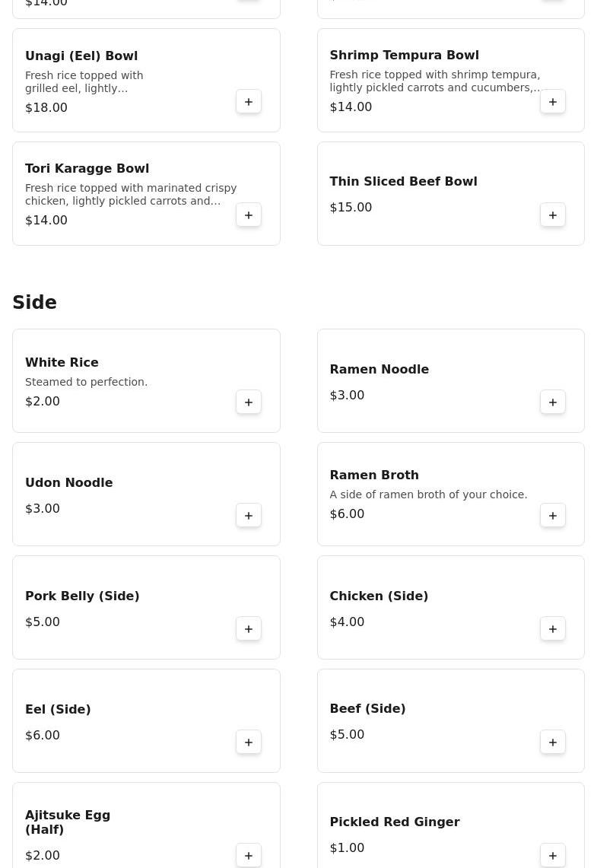
Task: Click the Side section heading
Action: point(35,303)
